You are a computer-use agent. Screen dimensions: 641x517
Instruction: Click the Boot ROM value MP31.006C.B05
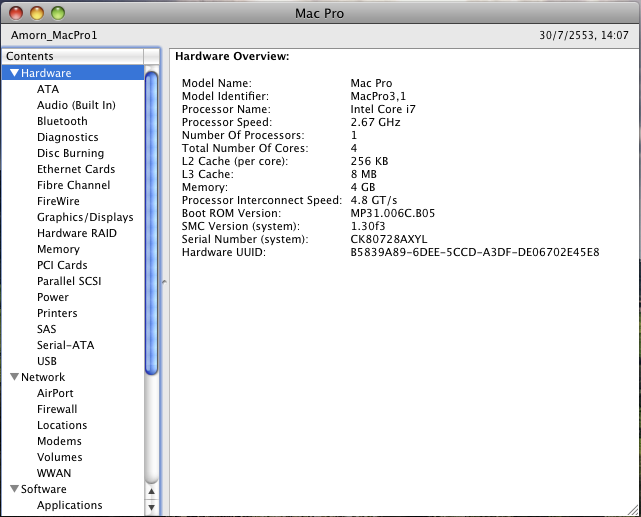tap(393, 213)
